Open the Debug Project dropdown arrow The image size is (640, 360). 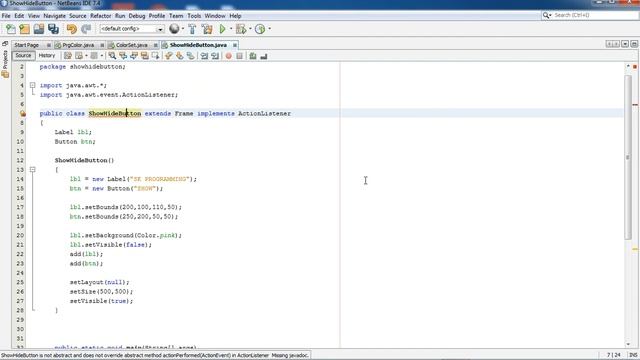click(250, 29)
